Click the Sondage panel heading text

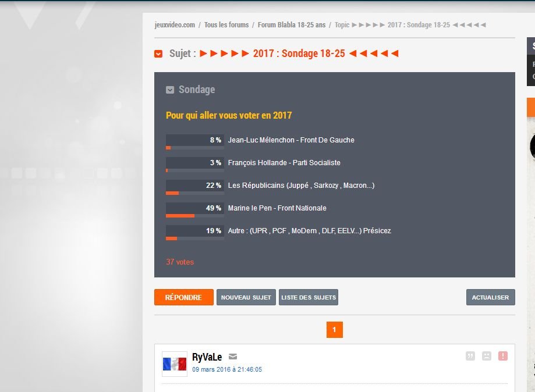[x=197, y=90]
